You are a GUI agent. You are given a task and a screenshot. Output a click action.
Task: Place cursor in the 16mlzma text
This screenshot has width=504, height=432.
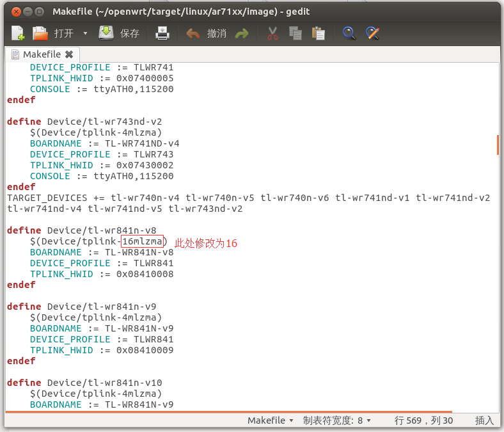[142, 241]
